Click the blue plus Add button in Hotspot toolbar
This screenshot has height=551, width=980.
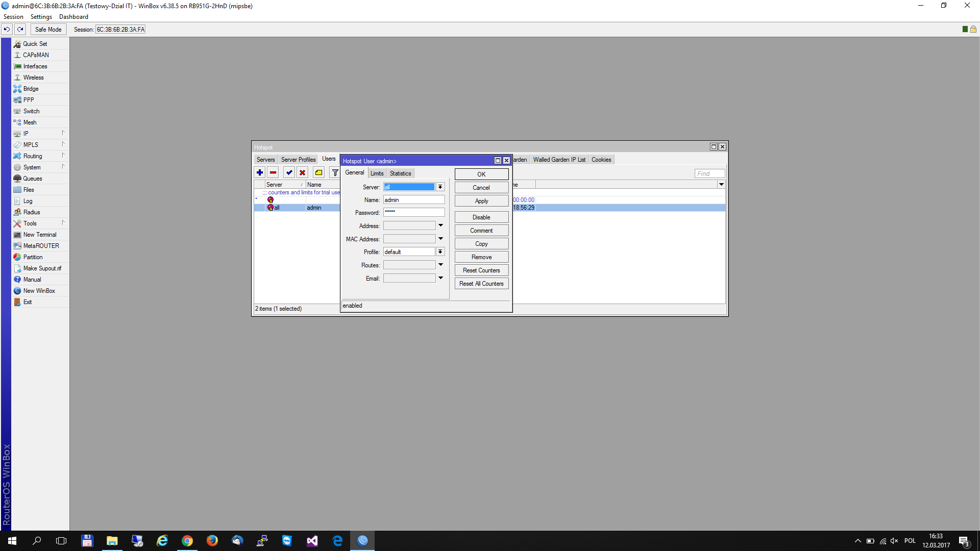point(260,172)
